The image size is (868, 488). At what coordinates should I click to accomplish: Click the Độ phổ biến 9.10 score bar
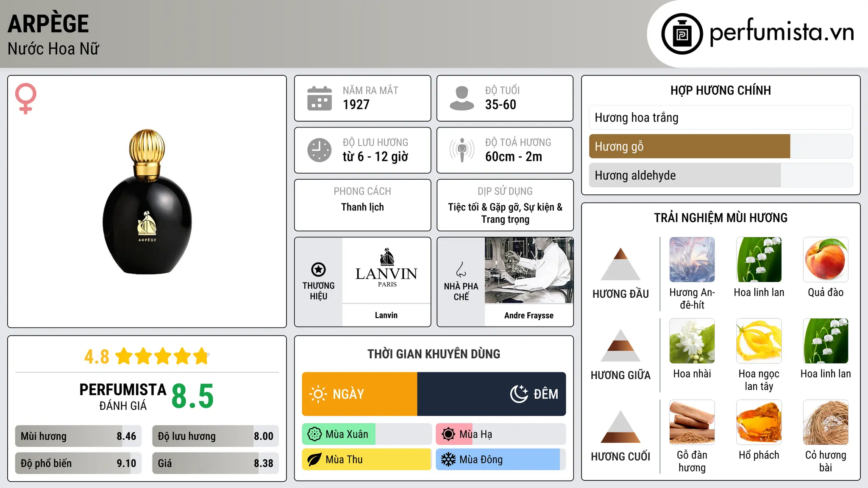click(x=78, y=463)
